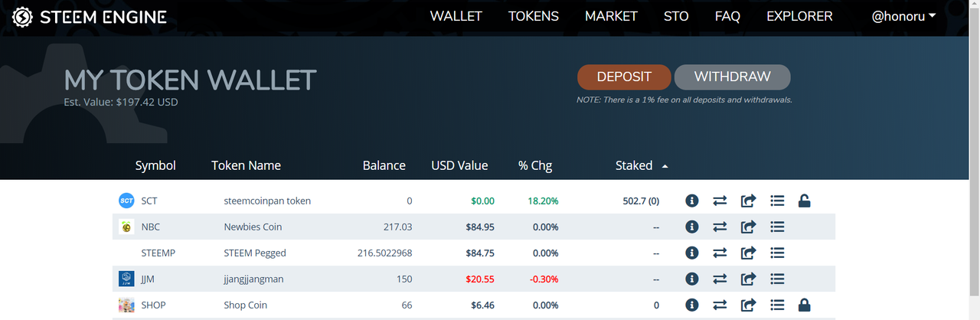Click the 216.5022968 balance value
This screenshot has width=980, height=320.
click(384, 253)
